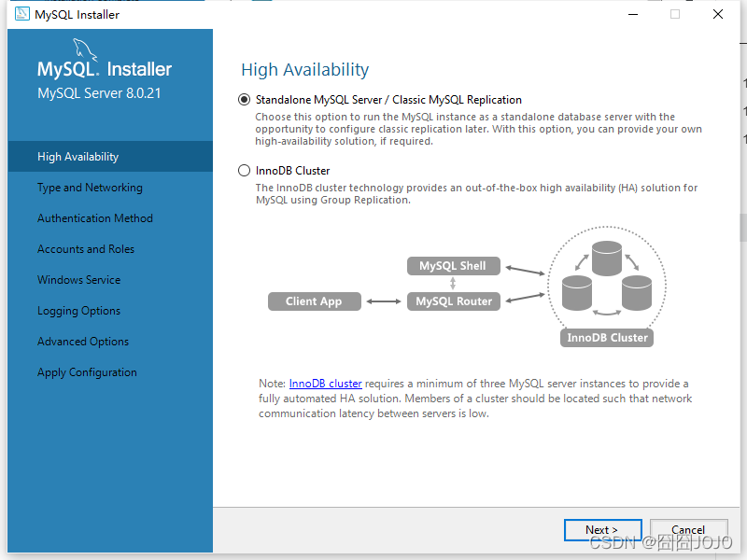The image size is (747, 560).
Task: Click the MySQL Shell diagram box
Action: click(454, 266)
